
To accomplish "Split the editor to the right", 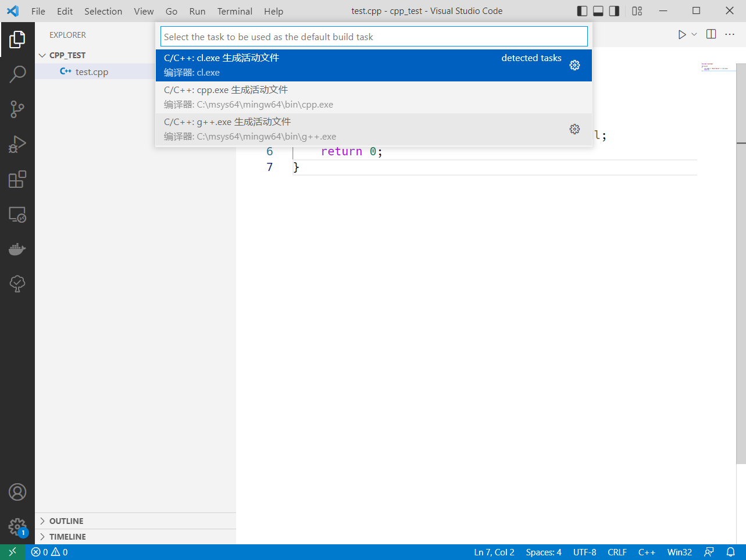I will pos(711,34).
